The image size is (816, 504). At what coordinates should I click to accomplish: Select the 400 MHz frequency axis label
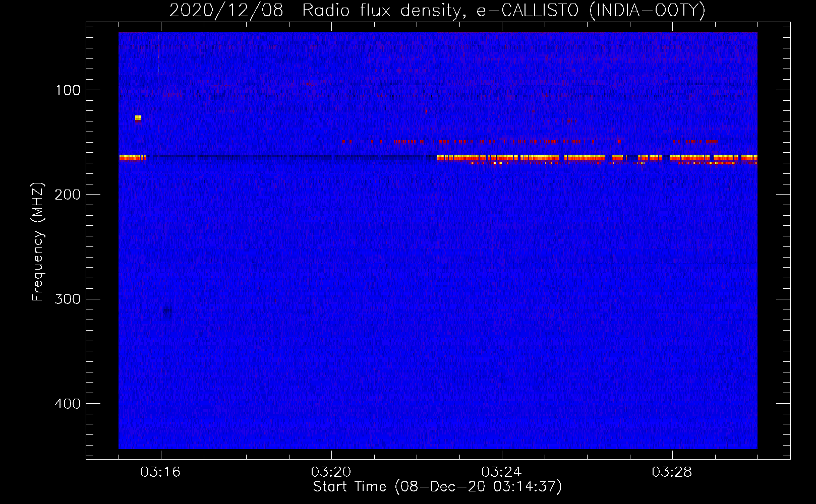[68, 404]
